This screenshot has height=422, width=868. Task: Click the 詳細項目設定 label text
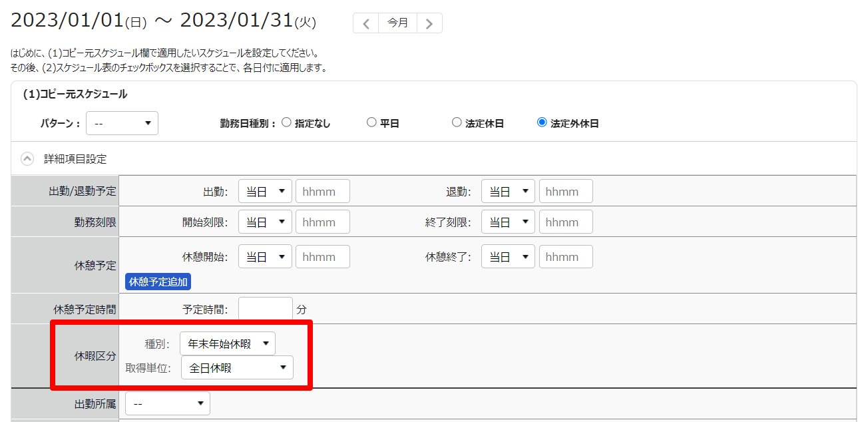point(75,159)
